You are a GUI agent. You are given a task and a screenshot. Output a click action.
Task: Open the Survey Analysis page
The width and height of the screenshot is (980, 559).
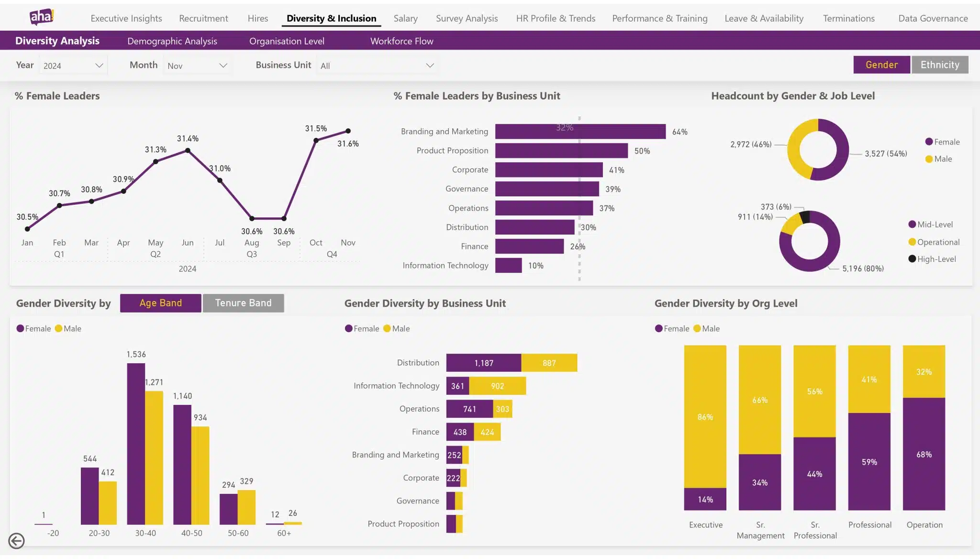[x=467, y=18]
